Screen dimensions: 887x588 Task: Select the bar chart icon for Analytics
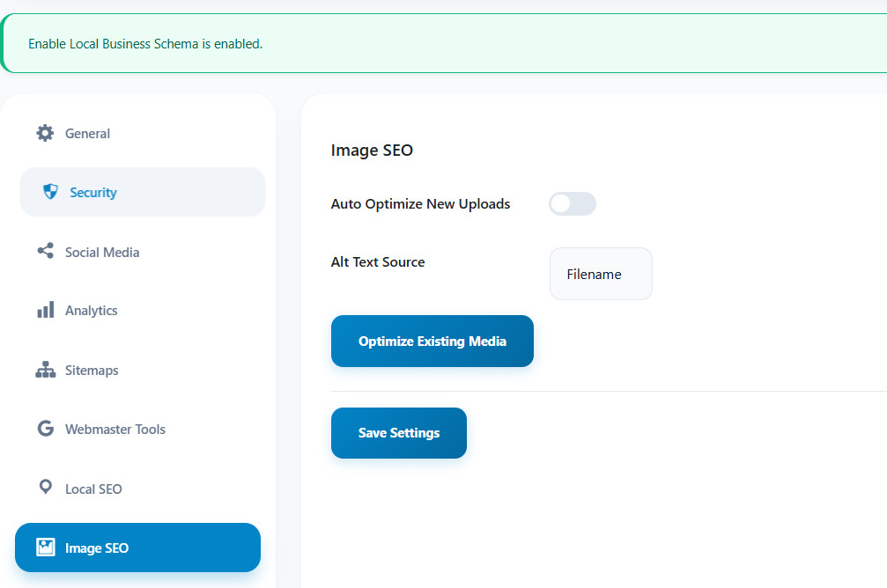[45, 310]
